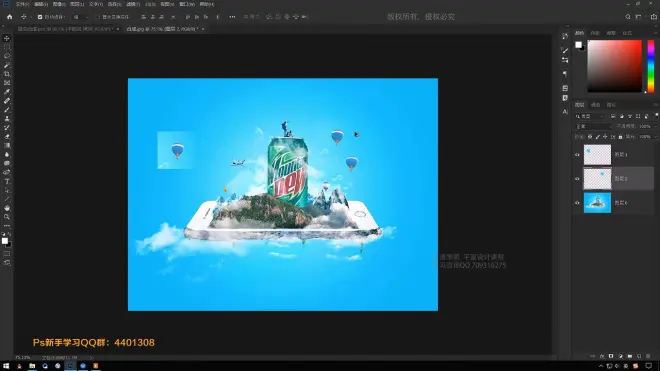Screen dimensions: 660x371
Task: Select the Lasso tool
Action: [7, 56]
